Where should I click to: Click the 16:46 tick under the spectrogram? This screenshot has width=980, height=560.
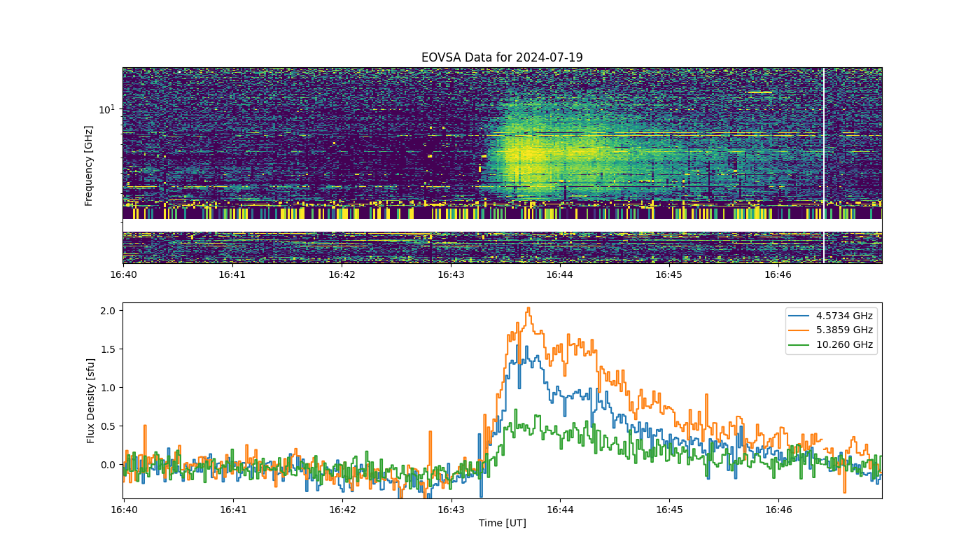click(778, 275)
